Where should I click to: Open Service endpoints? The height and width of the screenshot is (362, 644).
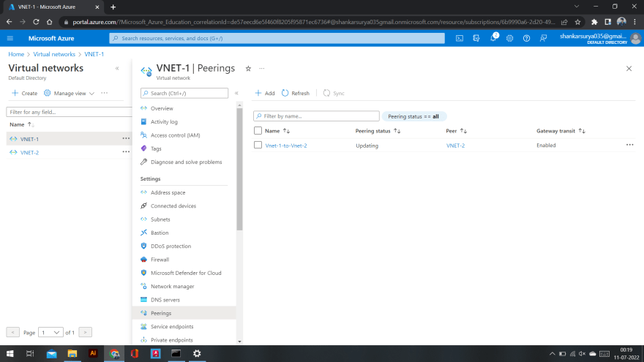click(172, 327)
